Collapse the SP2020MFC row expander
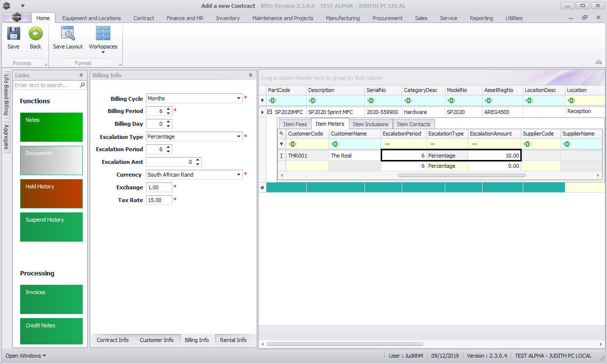607x364 pixels. (269, 112)
